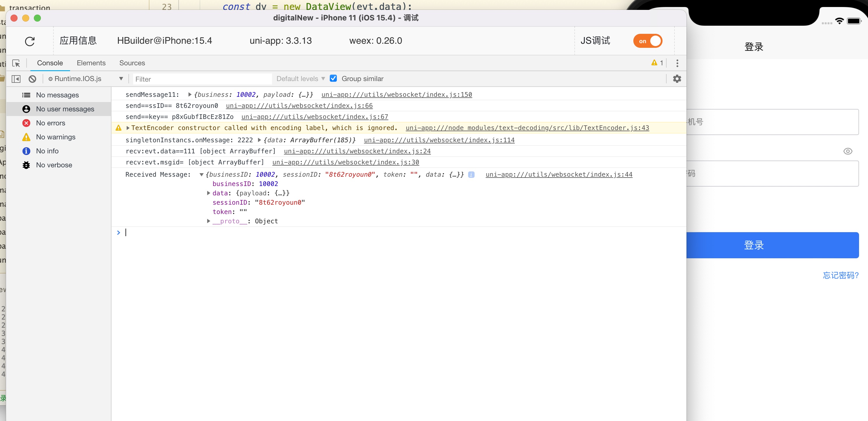Click the token: "" property
Screen dimensions: 868x421
(x=229, y=212)
